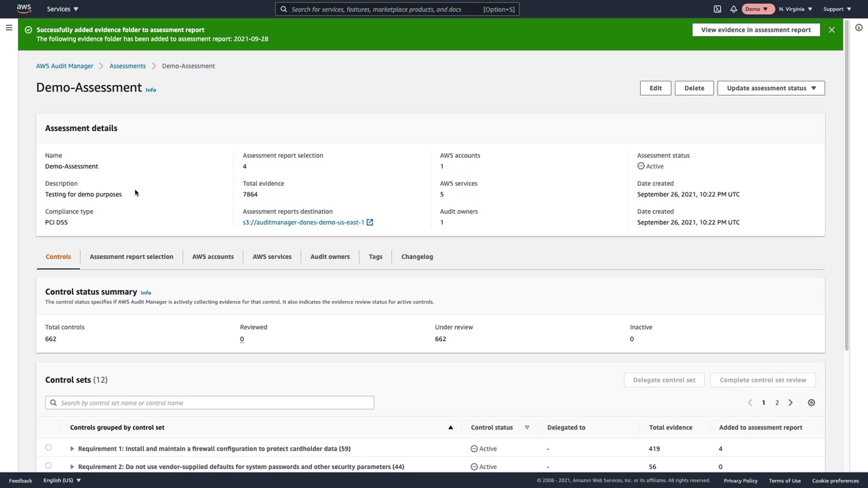Image resolution: width=868 pixels, height=488 pixels.
Task: Open the side navigation hamburger menu
Action: pyautogui.click(x=9, y=28)
